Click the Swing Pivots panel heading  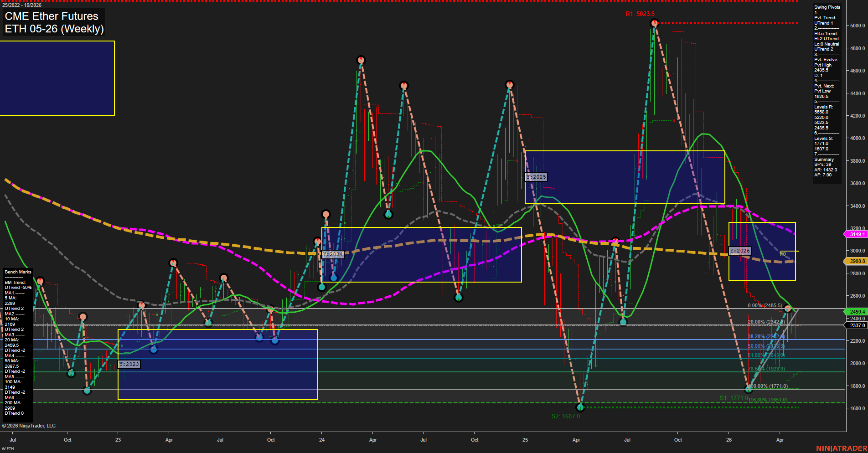pos(827,7)
